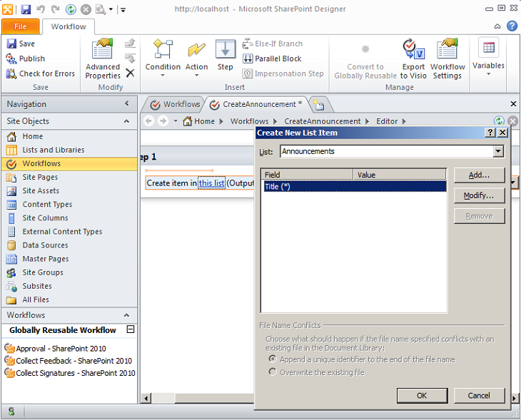Open the File tab
Screen dimensions: 521x420
[20, 26]
